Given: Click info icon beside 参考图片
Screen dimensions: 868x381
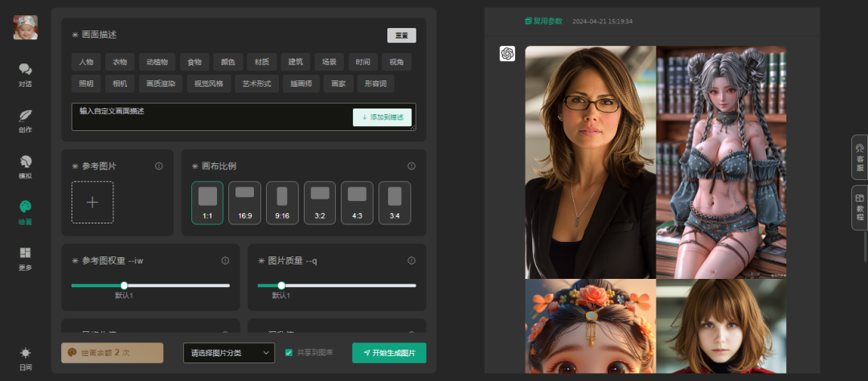Looking at the screenshot, I should [x=159, y=166].
